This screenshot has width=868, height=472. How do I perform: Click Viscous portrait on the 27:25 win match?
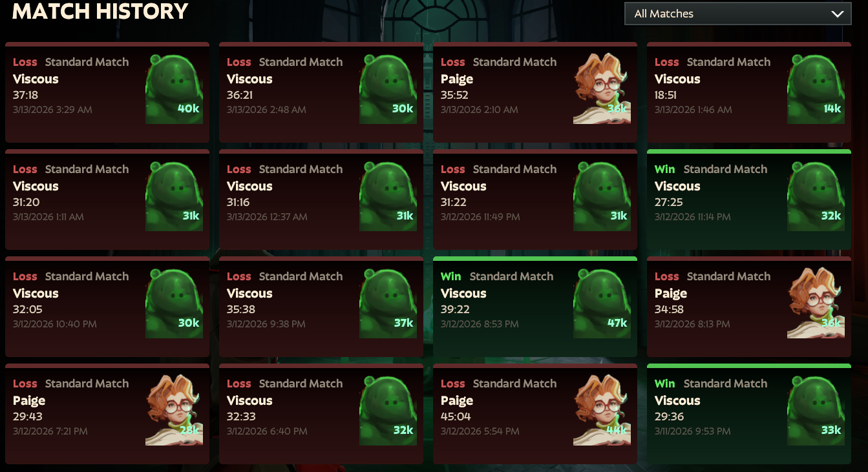point(816,196)
